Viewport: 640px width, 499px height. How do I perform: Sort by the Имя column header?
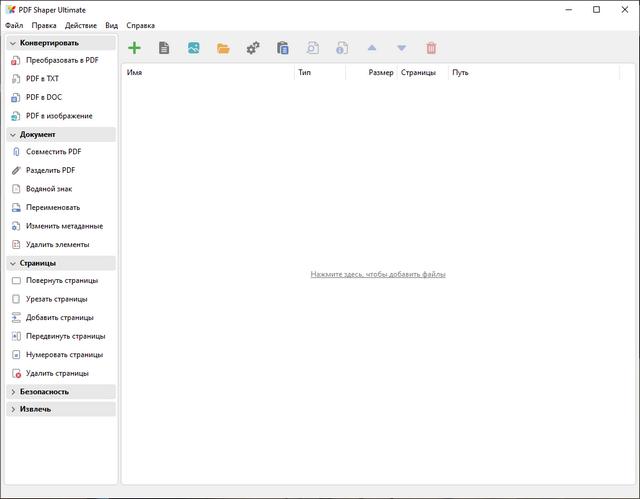[208, 73]
